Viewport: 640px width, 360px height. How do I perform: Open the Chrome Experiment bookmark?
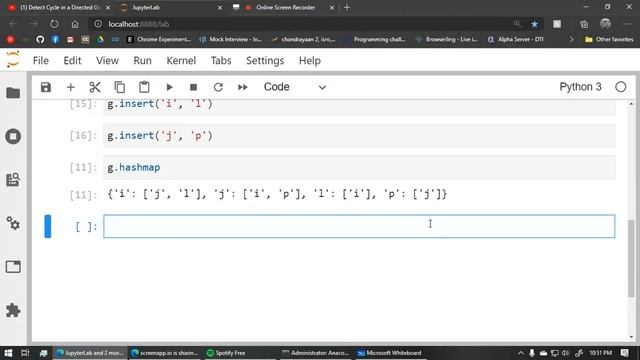click(x=159, y=39)
